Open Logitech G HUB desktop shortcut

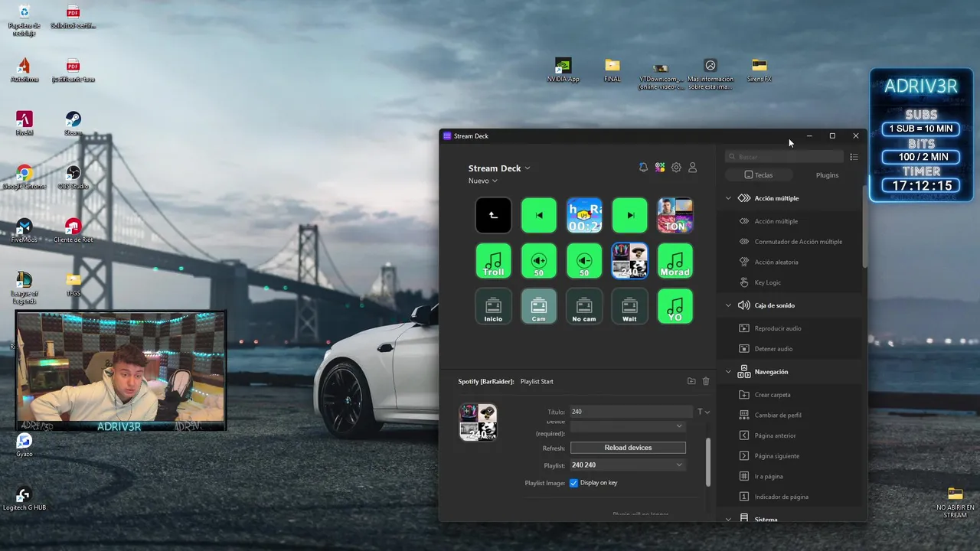point(24,498)
